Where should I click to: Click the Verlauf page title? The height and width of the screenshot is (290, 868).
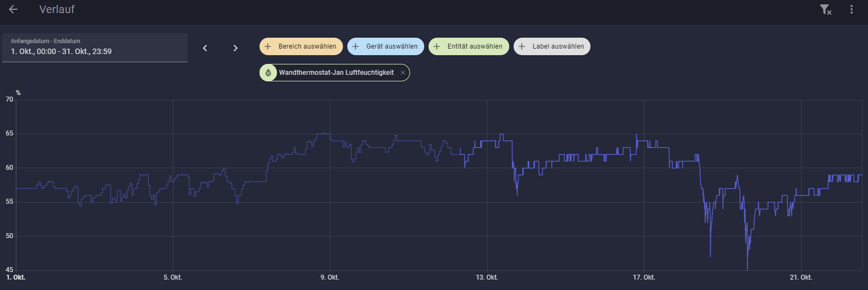click(x=57, y=9)
